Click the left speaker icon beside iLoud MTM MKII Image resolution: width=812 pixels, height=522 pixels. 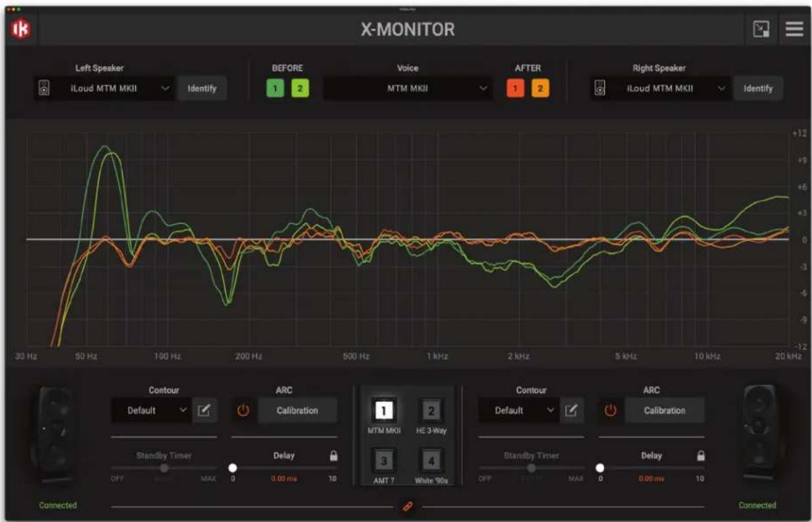[43, 88]
